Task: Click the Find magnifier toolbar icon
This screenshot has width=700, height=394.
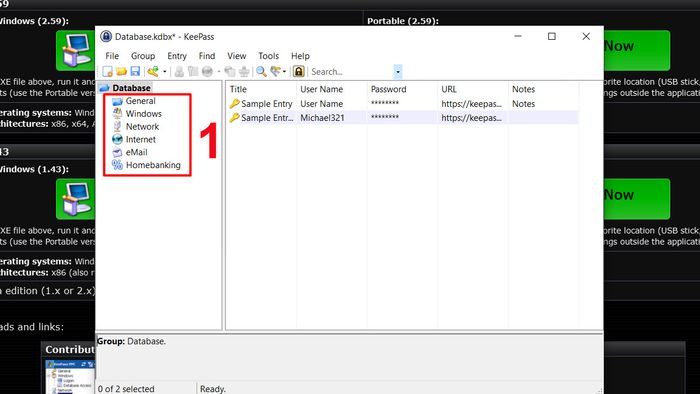Action: (x=261, y=71)
